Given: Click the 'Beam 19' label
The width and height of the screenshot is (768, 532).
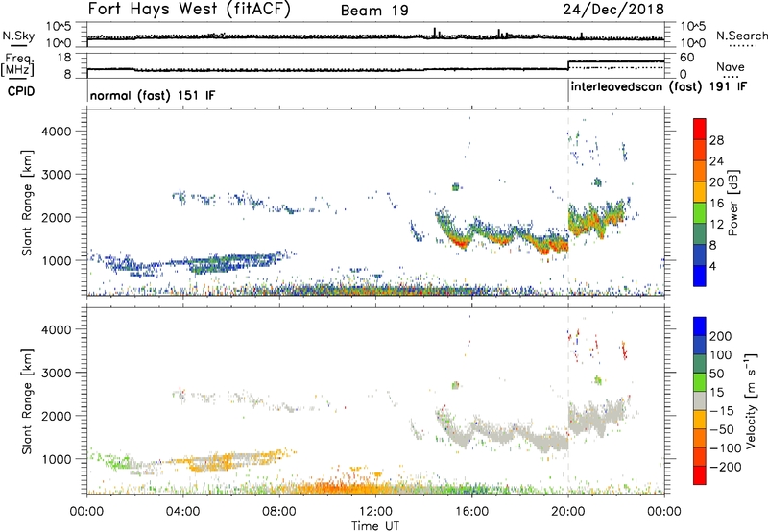Looking at the screenshot, I should tap(374, 11).
